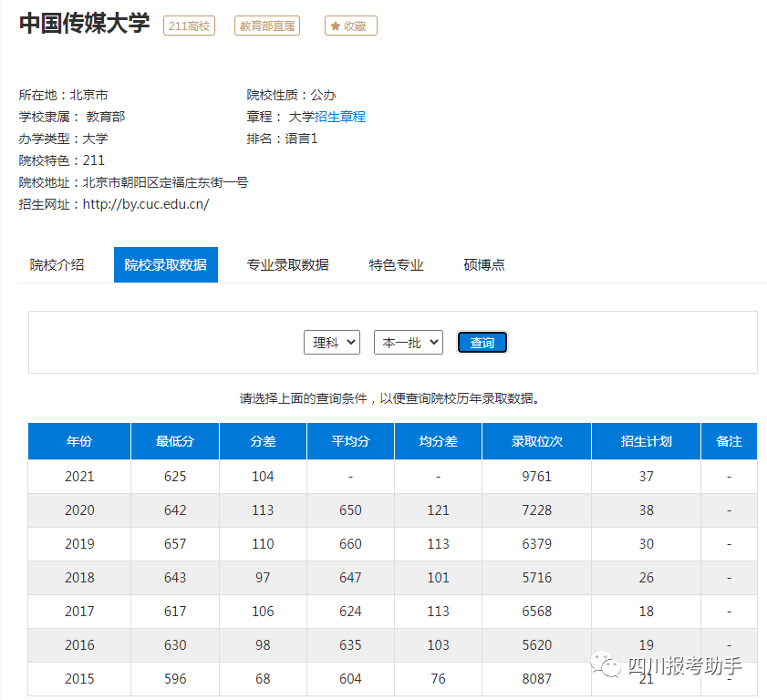Click the 中国传媒大学 title
The width and height of the screenshot is (767, 700).
(x=85, y=24)
